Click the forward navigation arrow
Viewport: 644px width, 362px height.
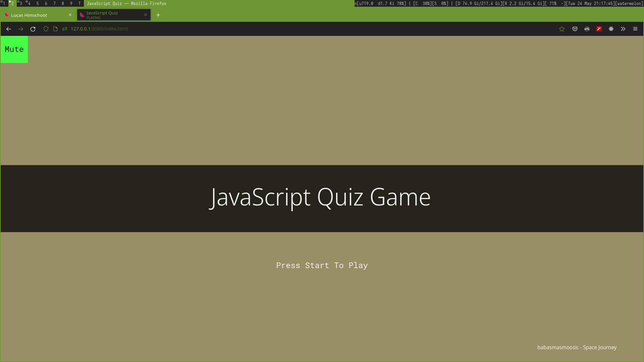(21, 29)
